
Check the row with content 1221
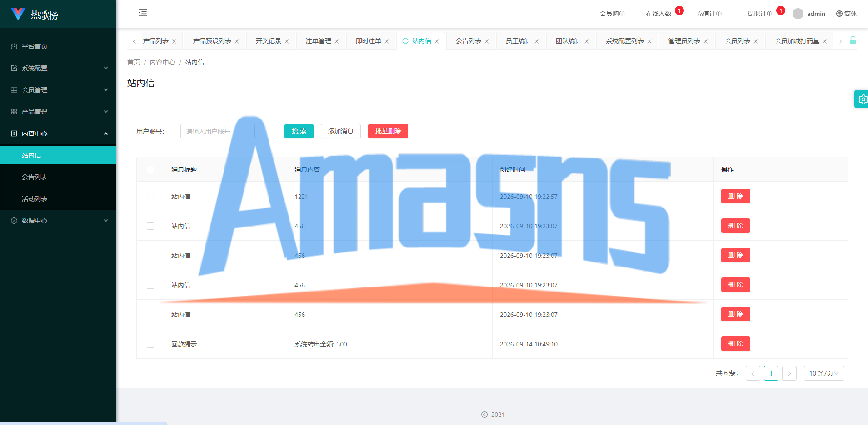(150, 197)
